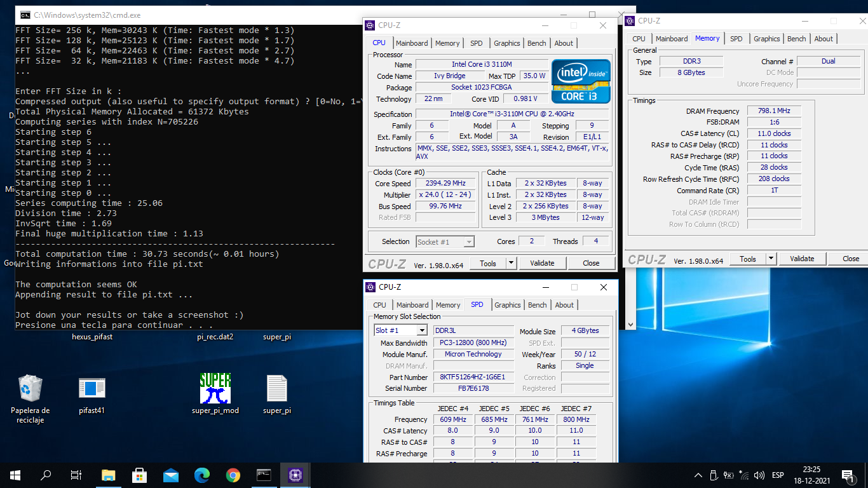868x488 pixels.
Task: Open the notification center icon
Action: click(847, 475)
